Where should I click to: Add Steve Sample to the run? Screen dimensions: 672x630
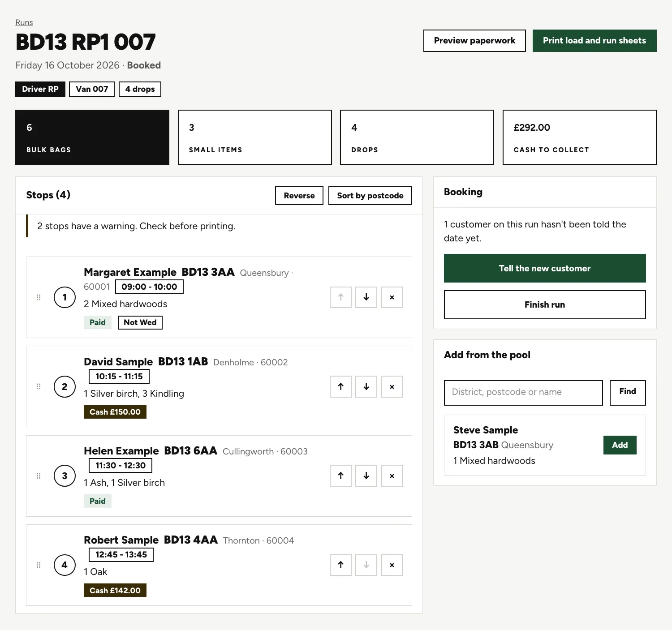point(620,445)
